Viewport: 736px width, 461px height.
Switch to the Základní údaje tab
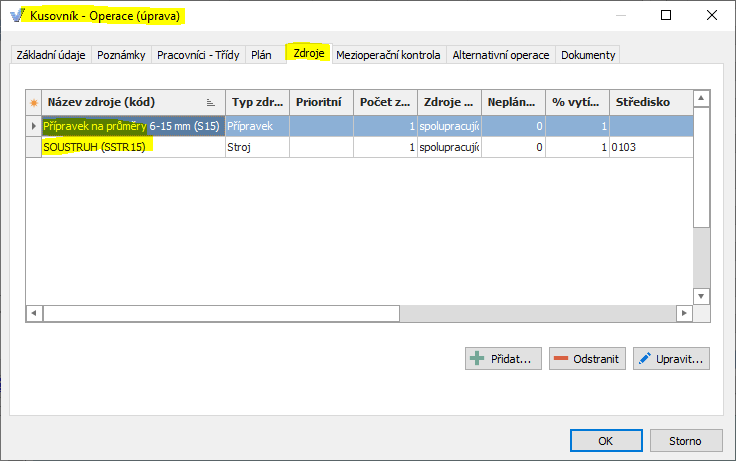[51, 55]
